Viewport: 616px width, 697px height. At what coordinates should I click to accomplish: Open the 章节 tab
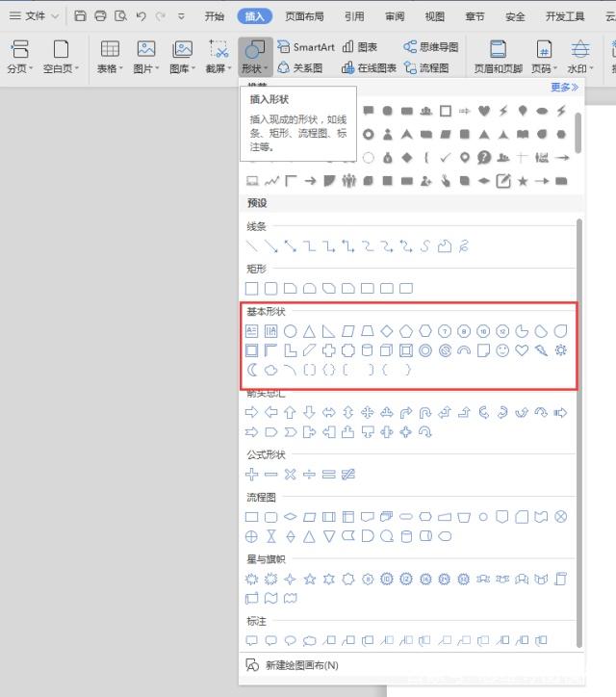[475, 16]
